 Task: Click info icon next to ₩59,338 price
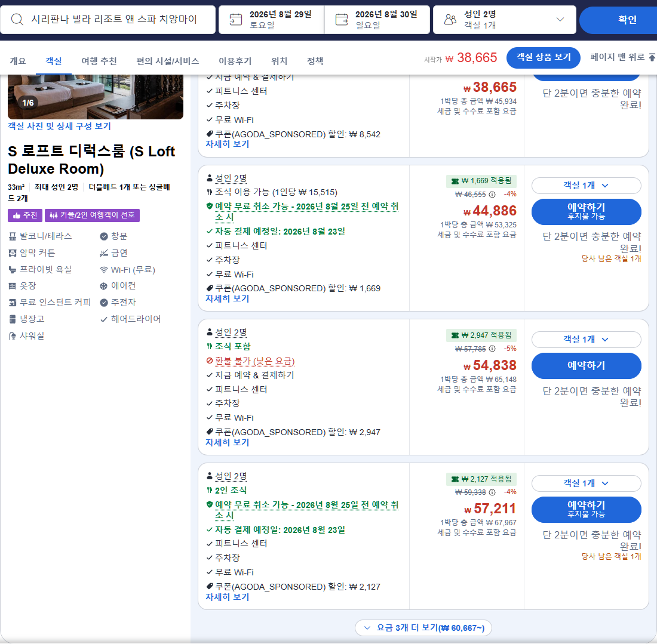(492, 492)
